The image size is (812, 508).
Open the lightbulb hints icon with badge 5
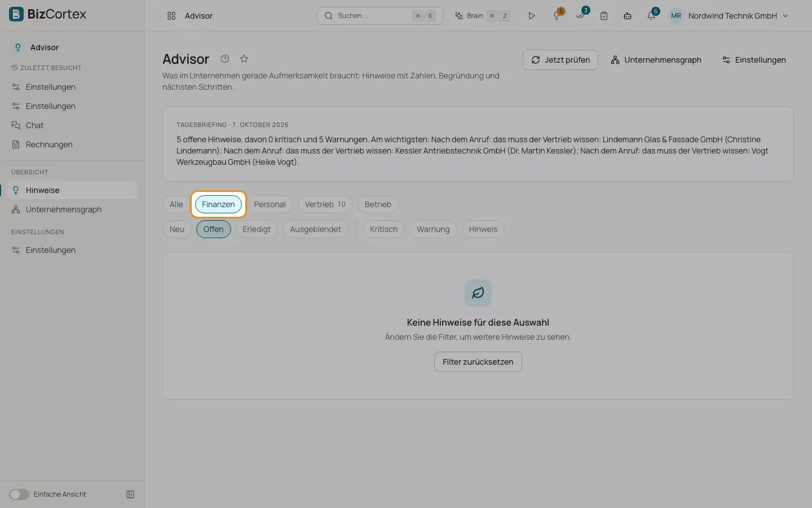point(557,16)
